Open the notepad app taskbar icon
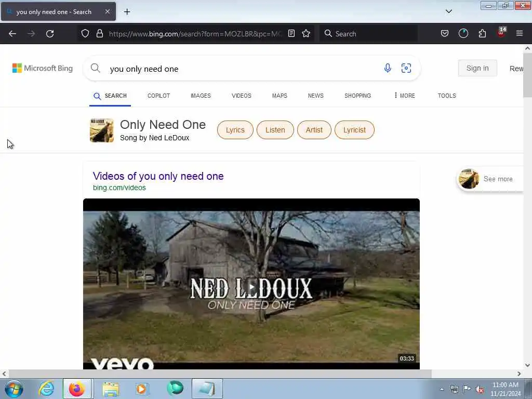The width and height of the screenshot is (532, 399). point(207,389)
